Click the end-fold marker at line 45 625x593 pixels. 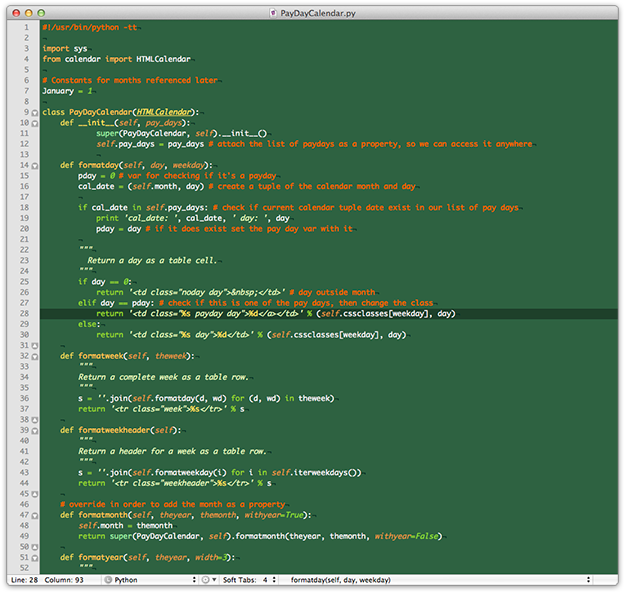pos(35,494)
